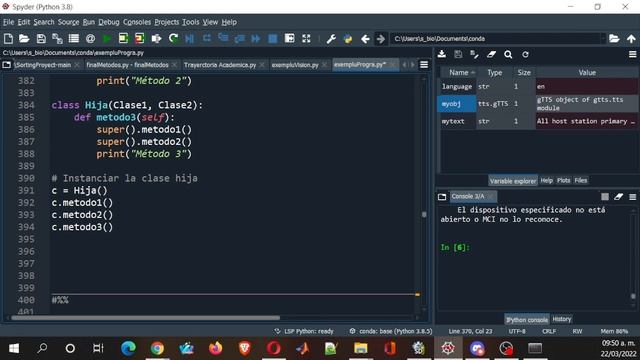
Task: Click the debug step-over current line icon
Action: tap(207, 38)
